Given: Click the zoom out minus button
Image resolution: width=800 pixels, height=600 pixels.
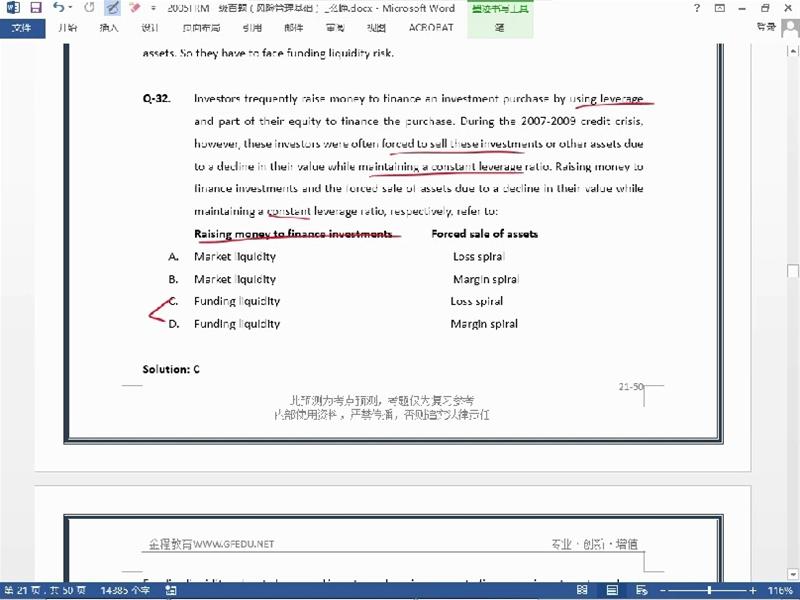Looking at the screenshot, I should [663, 591].
